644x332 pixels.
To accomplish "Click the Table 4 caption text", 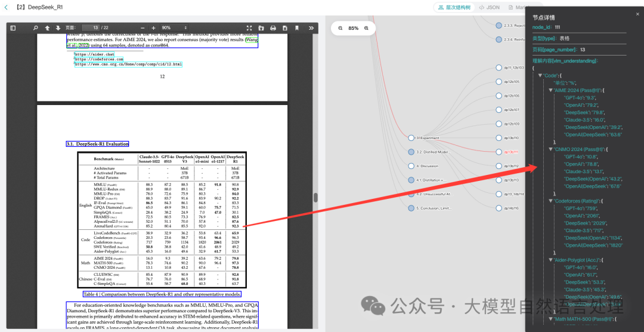I will [x=162, y=294].
